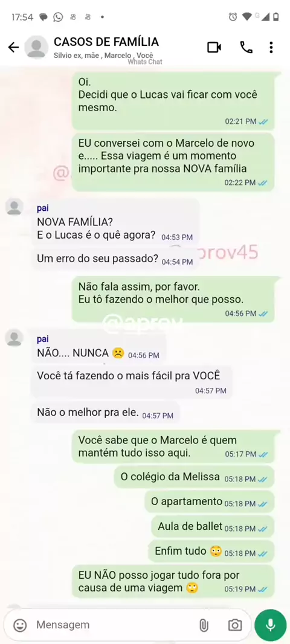
Task: Tap the sender name 'pai' above NOVA FAMÍLIA
Action: click(x=43, y=208)
